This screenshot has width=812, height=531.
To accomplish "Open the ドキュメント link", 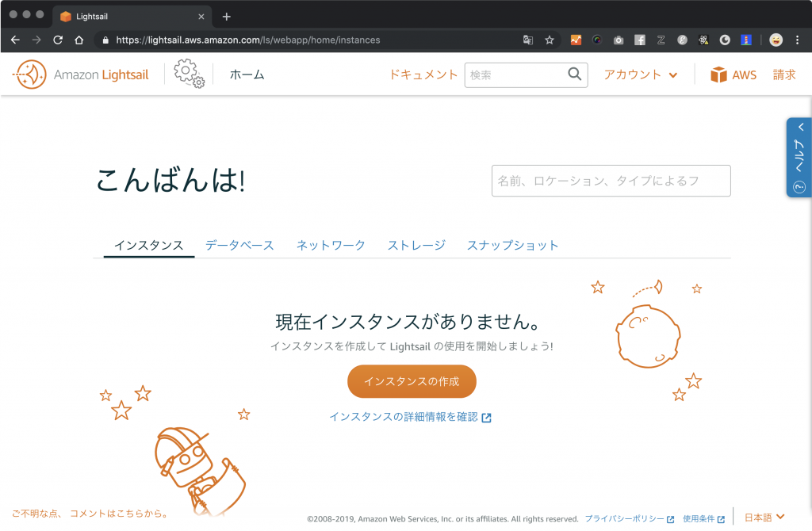I will pos(423,74).
